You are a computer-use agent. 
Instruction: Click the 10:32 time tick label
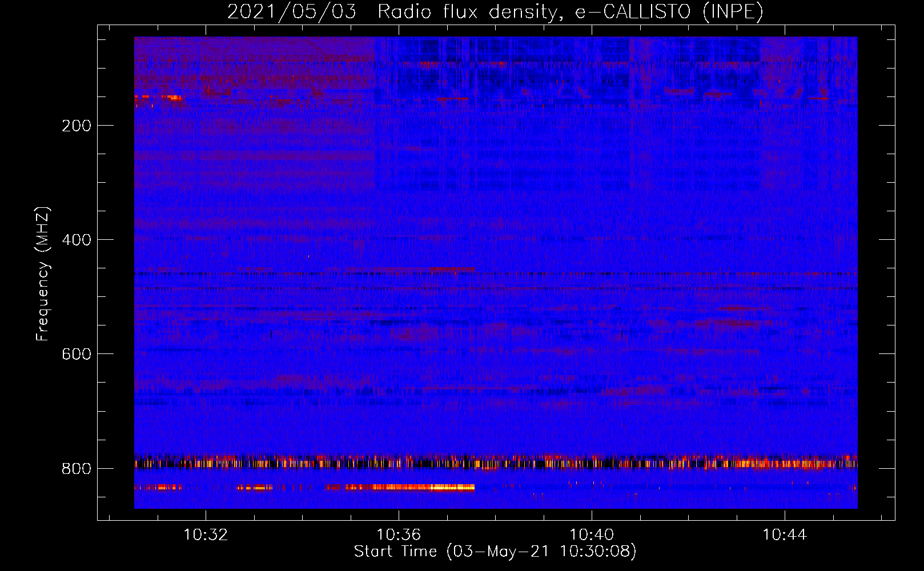pos(206,534)
